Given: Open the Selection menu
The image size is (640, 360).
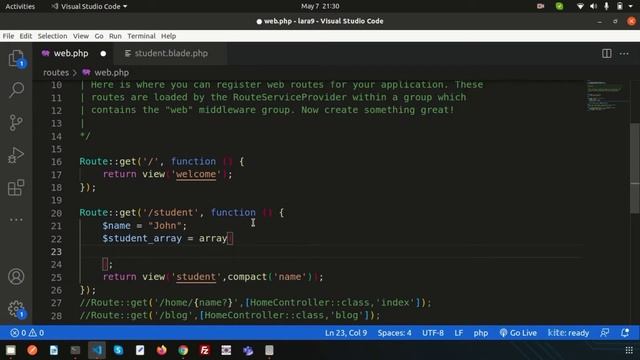Looking at the screenshot, I should [52, 36].
